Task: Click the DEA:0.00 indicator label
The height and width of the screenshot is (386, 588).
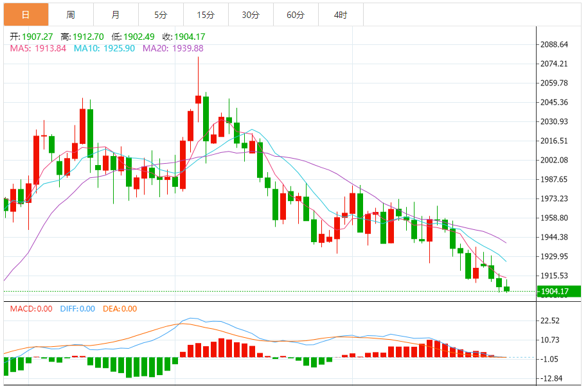Action: coord(120,309)
